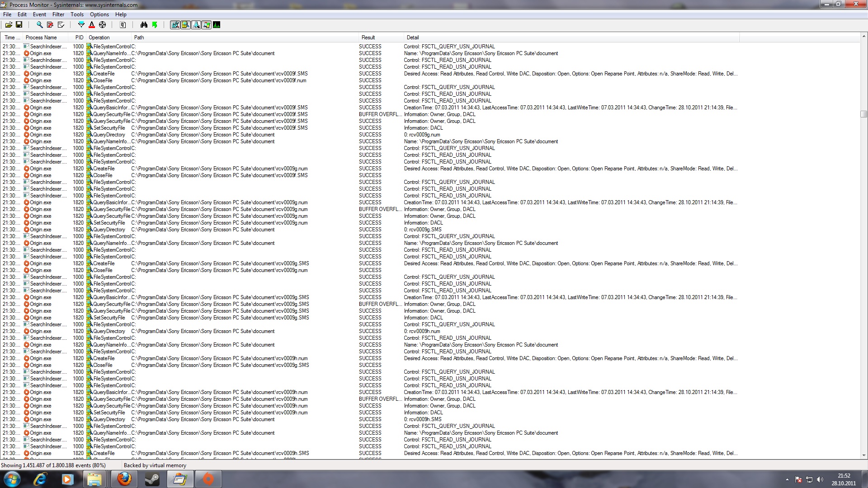Open the Options menu
868x488 pixels.
click(99, 14)
